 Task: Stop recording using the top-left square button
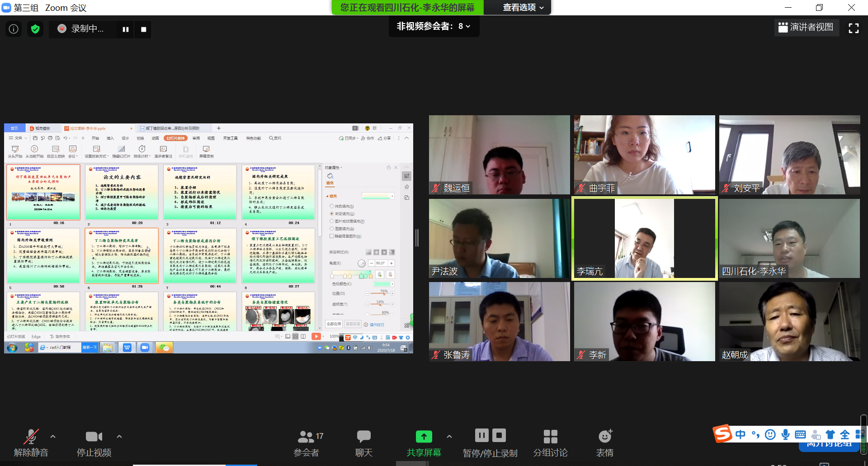coord(143,29)
